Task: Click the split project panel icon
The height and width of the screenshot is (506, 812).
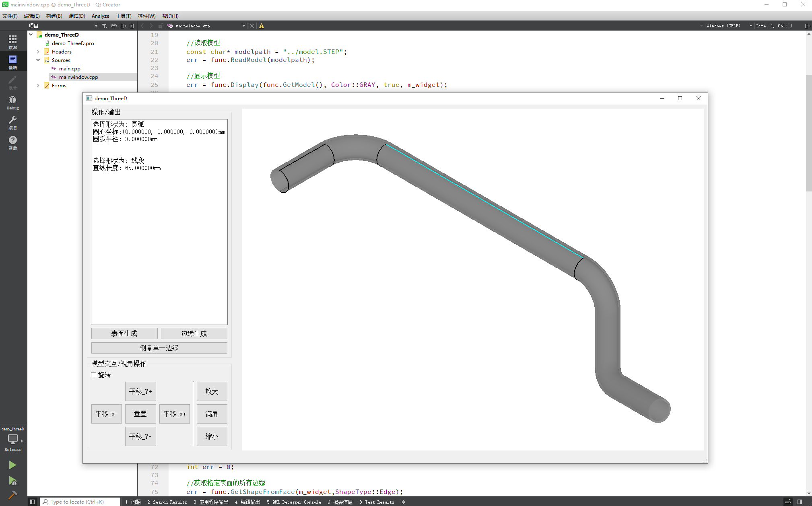Action: tap(123, 26)
